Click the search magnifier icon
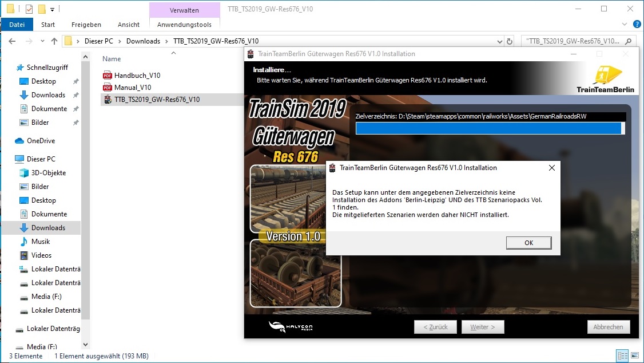 tap(629, 41)
